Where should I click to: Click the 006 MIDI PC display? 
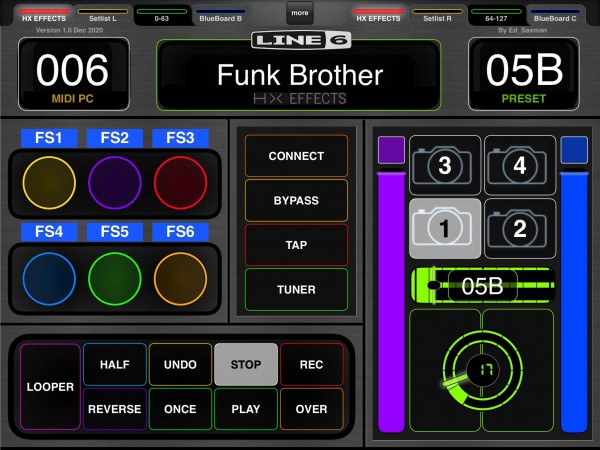pyautogui.click(x=73, y=74)
